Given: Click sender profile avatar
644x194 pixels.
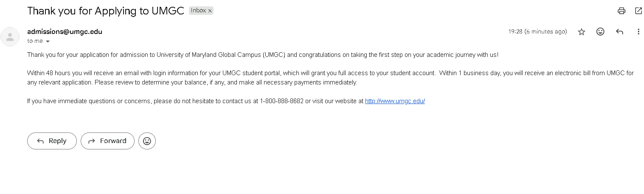Looking at the screenshot, I should point(10,37).
